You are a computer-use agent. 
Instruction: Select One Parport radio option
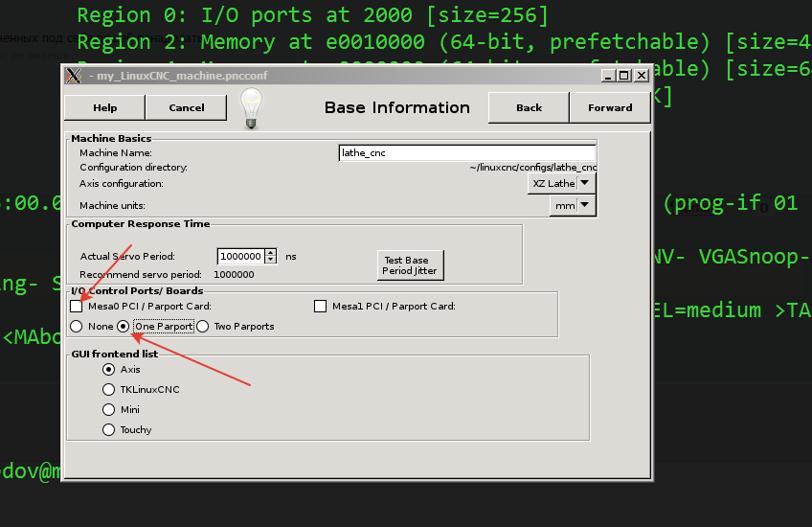point(124,327)
